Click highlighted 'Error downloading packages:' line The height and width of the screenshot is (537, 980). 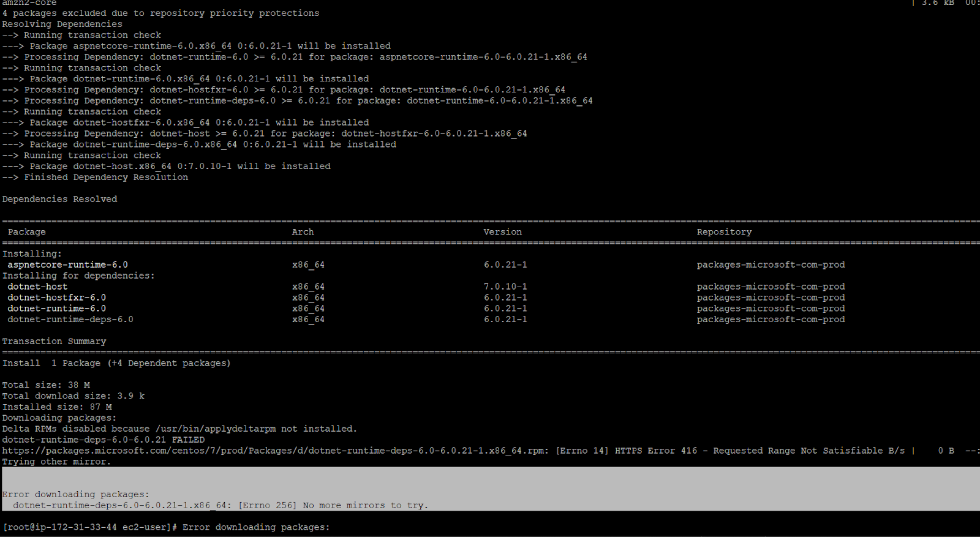click(76, 494)
